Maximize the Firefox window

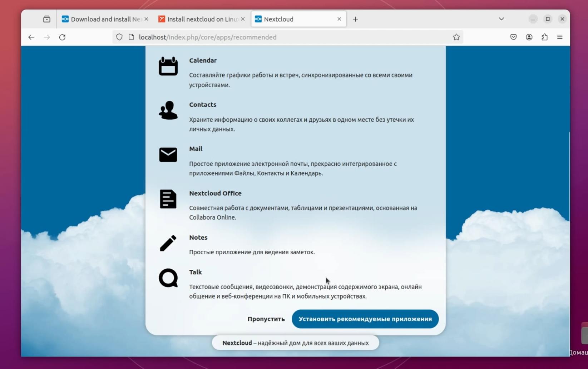(548, 19)
